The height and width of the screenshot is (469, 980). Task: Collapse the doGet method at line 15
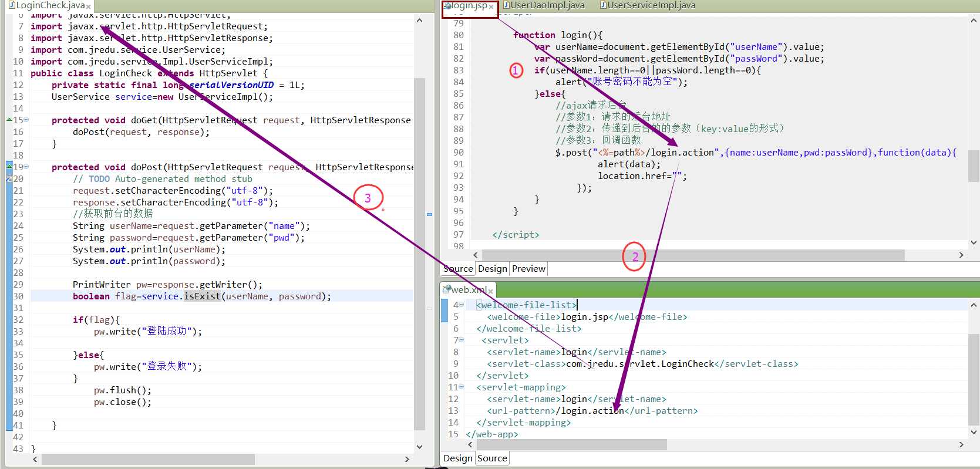(x=26, y=120)
